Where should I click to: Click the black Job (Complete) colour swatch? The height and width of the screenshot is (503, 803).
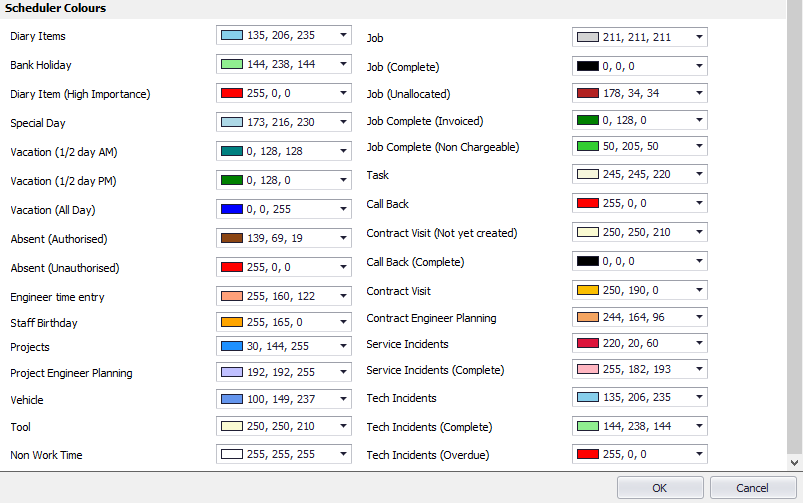coord(587,66)
